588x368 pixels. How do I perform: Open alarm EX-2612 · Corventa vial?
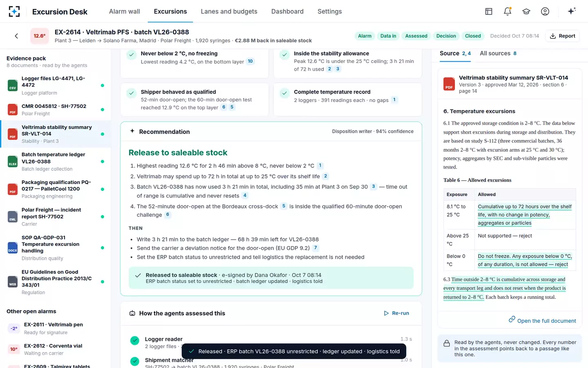(x=56, y=350)
